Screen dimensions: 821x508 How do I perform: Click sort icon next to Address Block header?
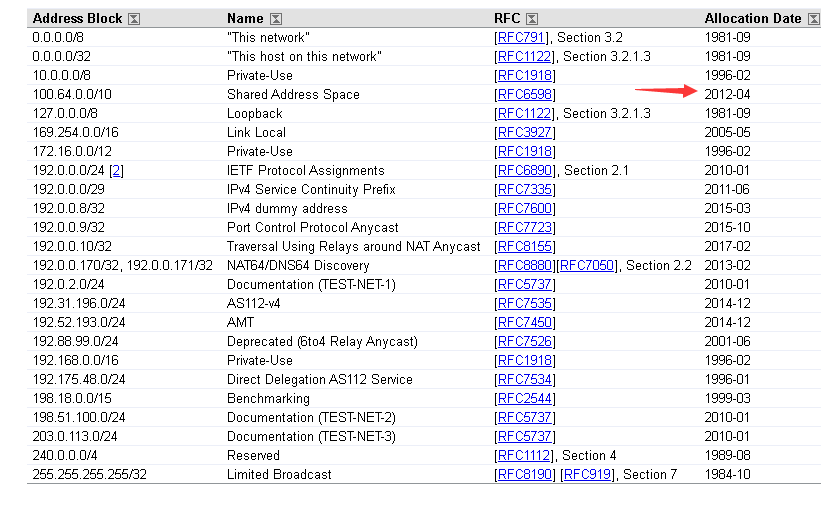point(134,19)
